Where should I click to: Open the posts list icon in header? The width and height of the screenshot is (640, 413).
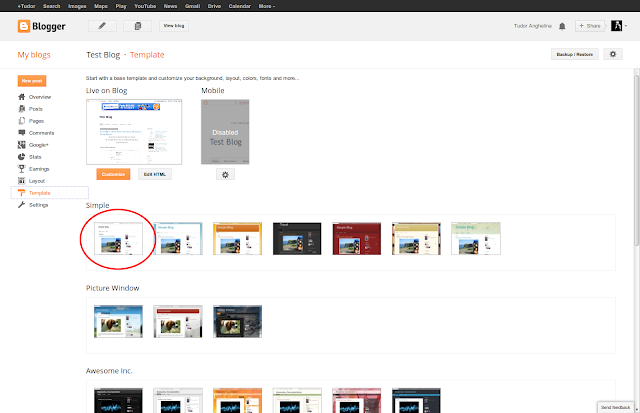click(138, 26)
